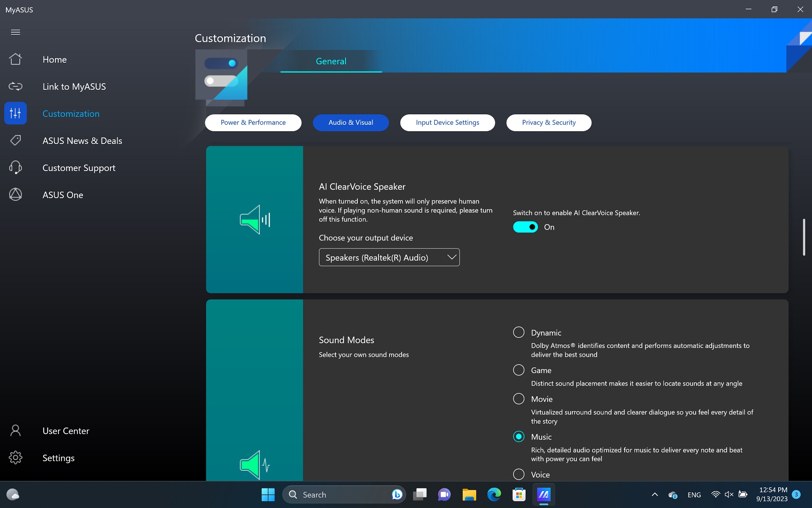This screenshot has height=508, width=812.
Task: Open Settings in the sidebar
Action: tap(58, 458)
